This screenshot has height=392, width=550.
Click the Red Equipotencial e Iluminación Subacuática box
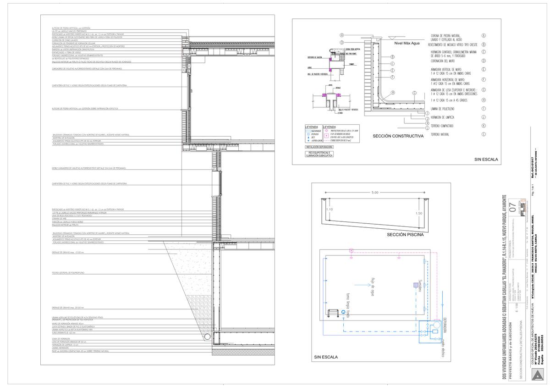tap(313, 154)
